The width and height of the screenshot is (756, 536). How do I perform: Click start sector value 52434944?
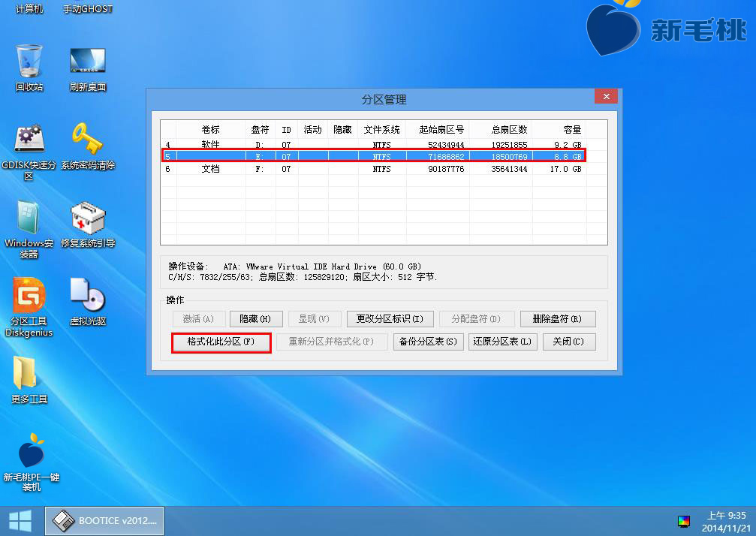446,145
